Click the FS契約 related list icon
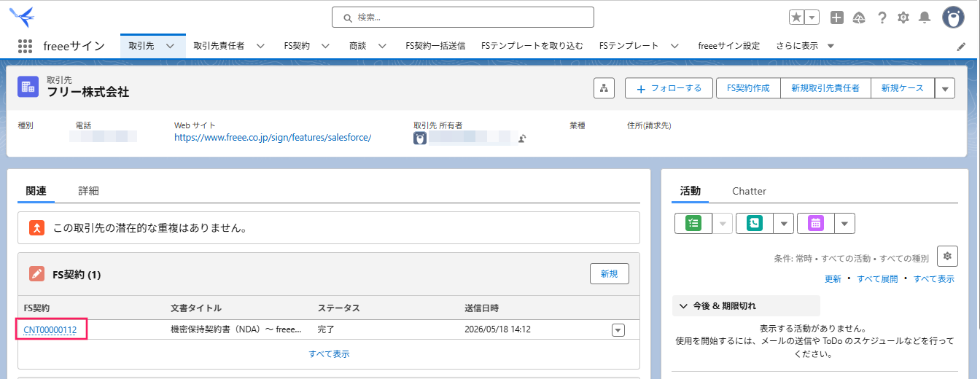The image size is (980, 379). 37,274
